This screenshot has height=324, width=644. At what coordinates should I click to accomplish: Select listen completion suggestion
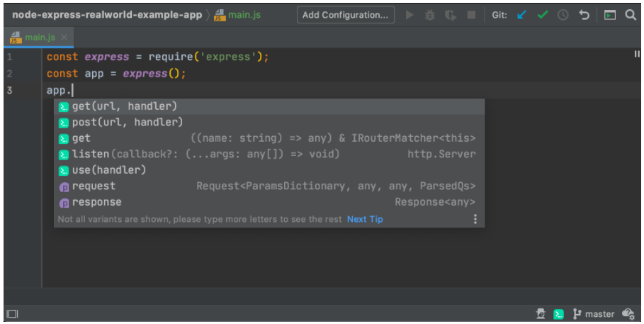coord(91,154)
